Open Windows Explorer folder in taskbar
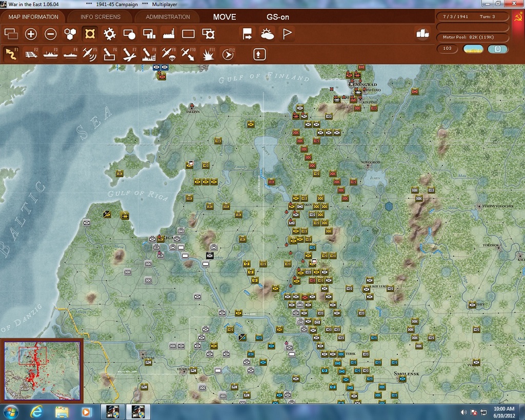This screenshot has height=420, width=525. pyautogui.click(x=62, y=412)
